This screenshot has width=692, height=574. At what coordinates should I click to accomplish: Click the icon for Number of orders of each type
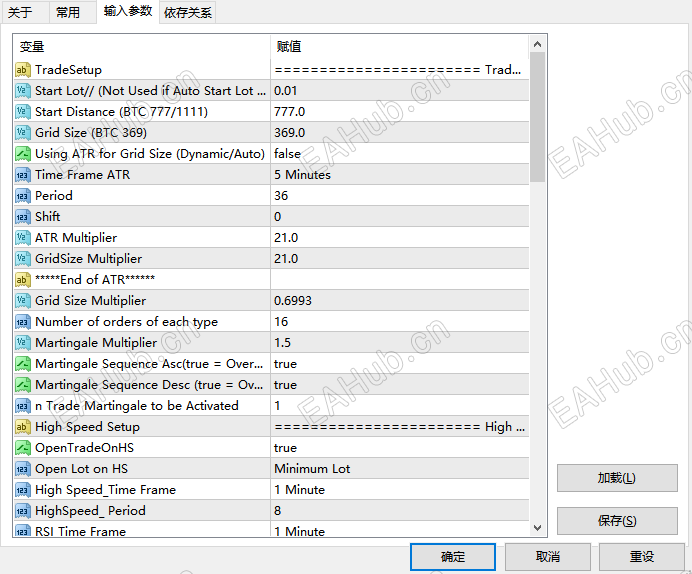coord(23,322)
